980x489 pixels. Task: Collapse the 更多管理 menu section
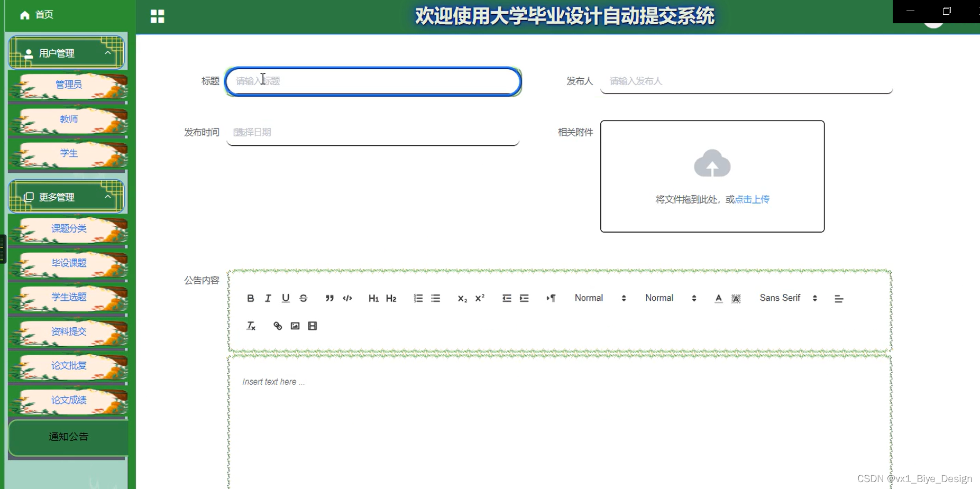click(x=67, y=197)
